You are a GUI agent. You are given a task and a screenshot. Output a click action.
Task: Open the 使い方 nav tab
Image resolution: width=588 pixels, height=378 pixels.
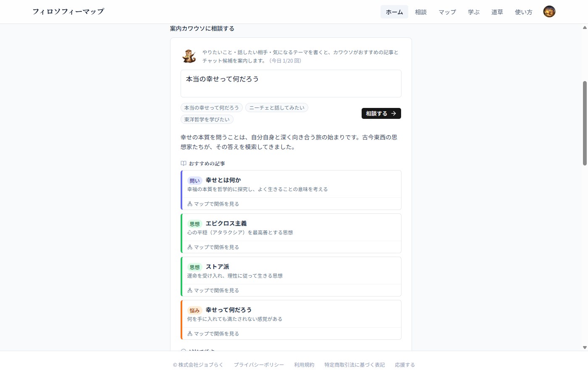[x=524, y=12]
